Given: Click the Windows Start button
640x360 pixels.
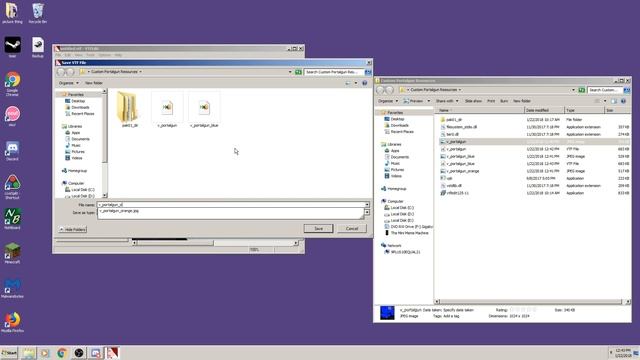Looking at the screenshot, I should [9, 353].
